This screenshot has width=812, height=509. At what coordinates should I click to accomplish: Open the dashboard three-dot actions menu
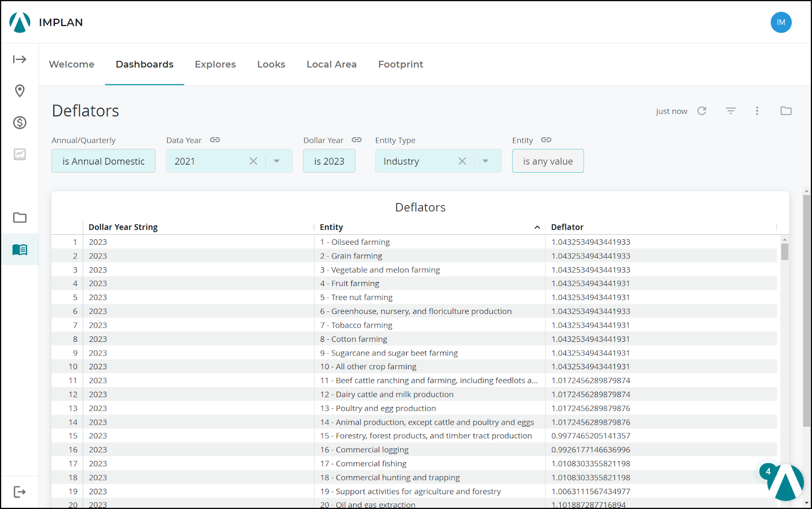(757, 111)
